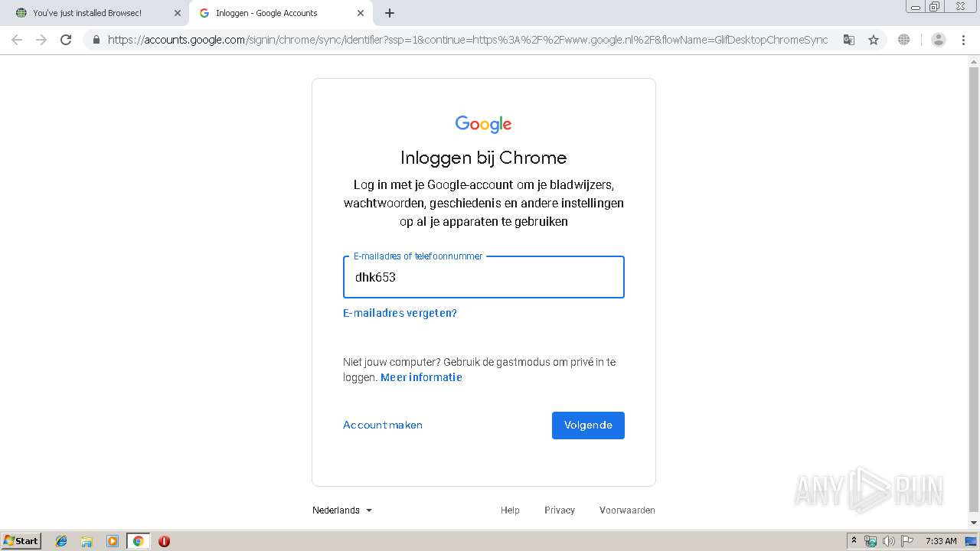Image resolution: width=980 pixels, height=551 pixels.
Task: Click the volume speaker tray icon
Action: point(889,541)
